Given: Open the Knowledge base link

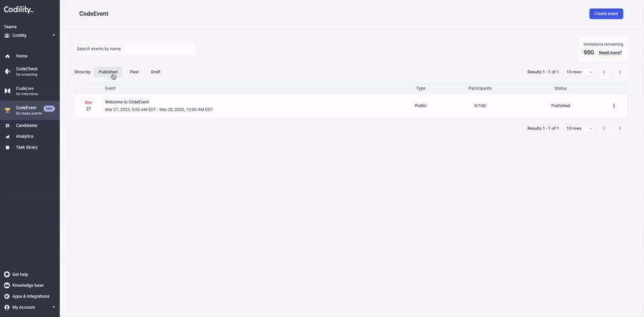Looking at the screenshot, I should pyautogui.click(x=28, y=285).
